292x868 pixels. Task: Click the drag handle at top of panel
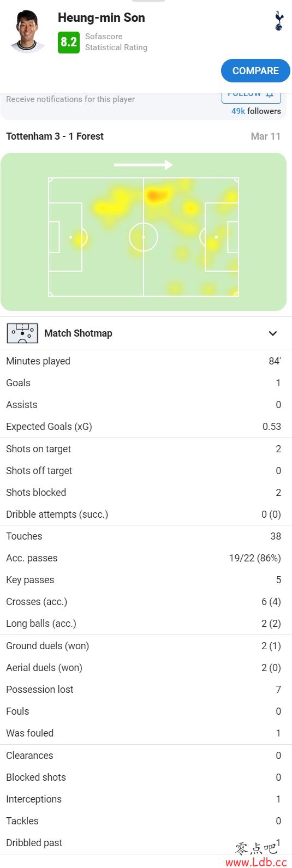click(x=148, y=1)
